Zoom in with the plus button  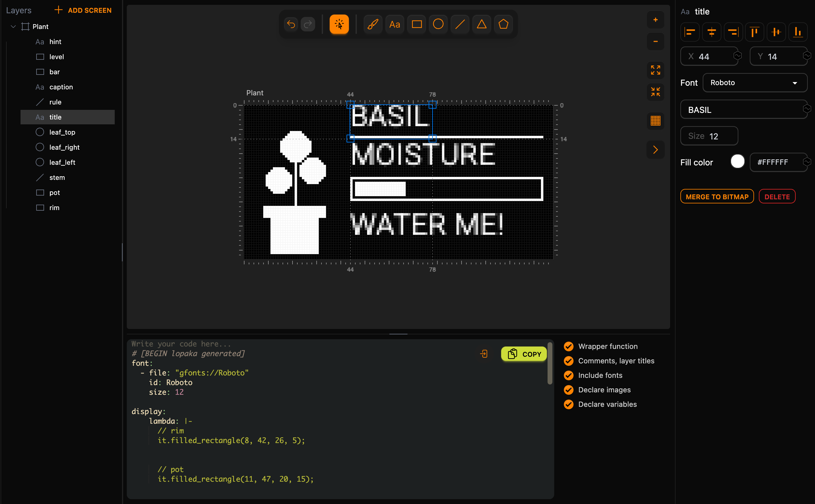click(x=655, y=20)
